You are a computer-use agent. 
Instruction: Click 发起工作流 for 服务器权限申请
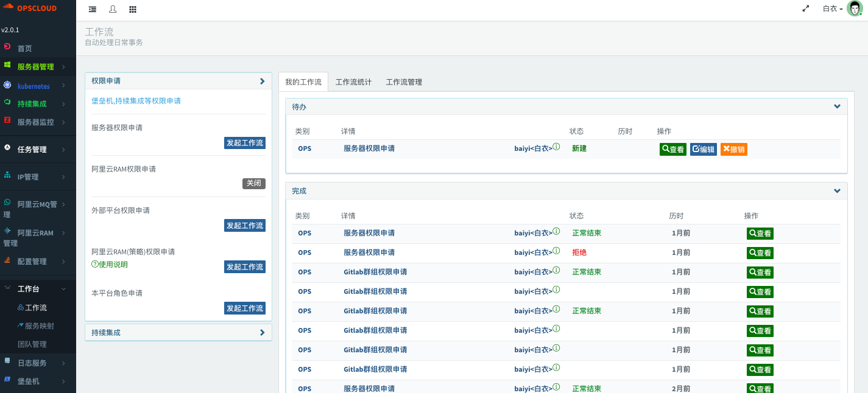pyautogui.click(x=244, y=143)
